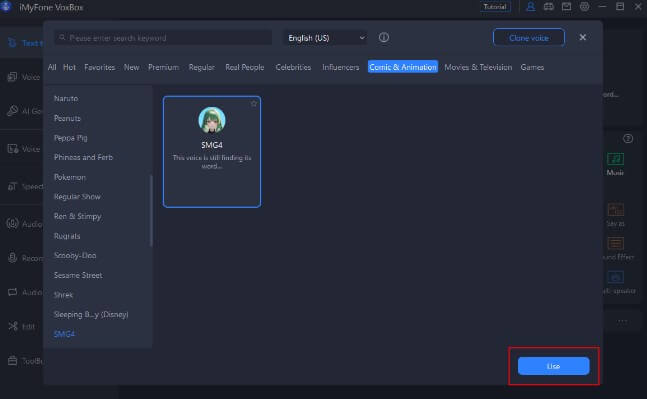
Task: Select the Comic & Animation tab
Action: 403,67
